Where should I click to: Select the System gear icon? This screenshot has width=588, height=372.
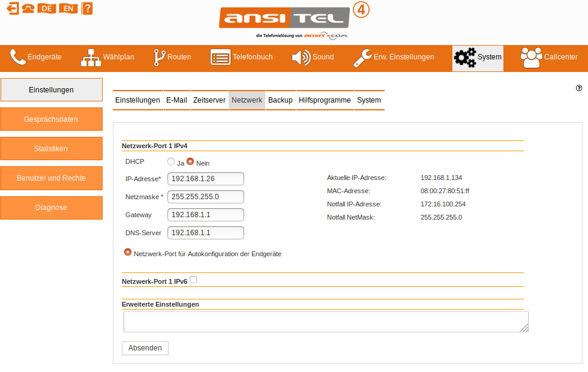[465, 57]
